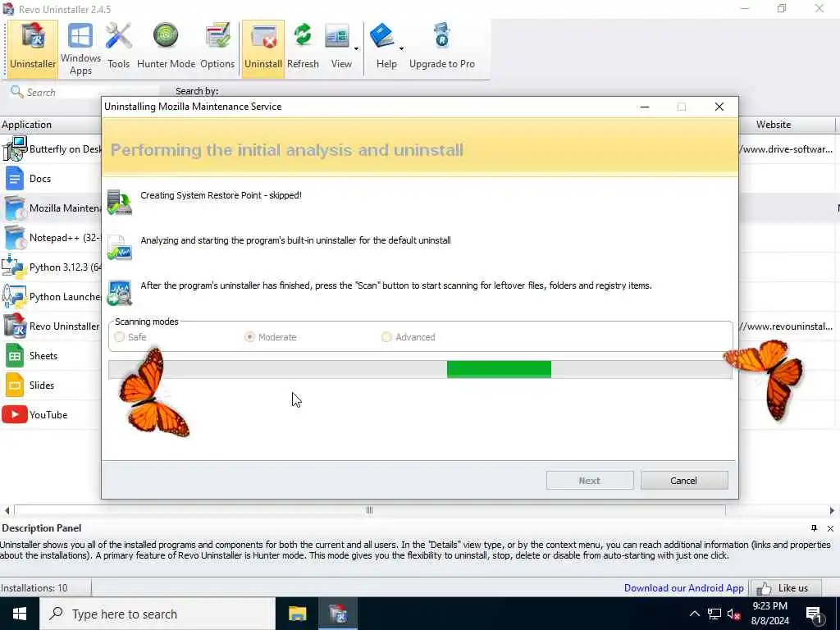Click the taskbar search box
This screenshot has width=840, height=630.
click(x=157, y=614)
